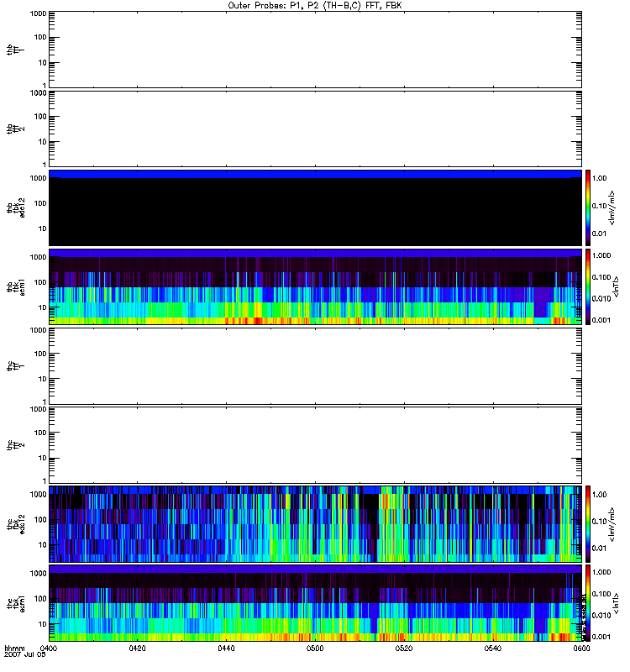The image size is (630, 672).
Task: Click the 'thb fbk edc12' panel axis label
Action: tap(15, 207)
